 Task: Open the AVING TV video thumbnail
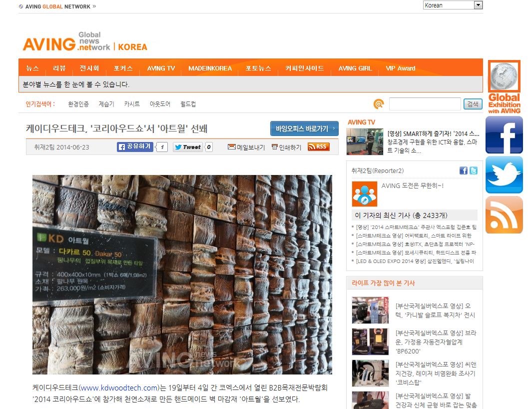click(365, 142)
